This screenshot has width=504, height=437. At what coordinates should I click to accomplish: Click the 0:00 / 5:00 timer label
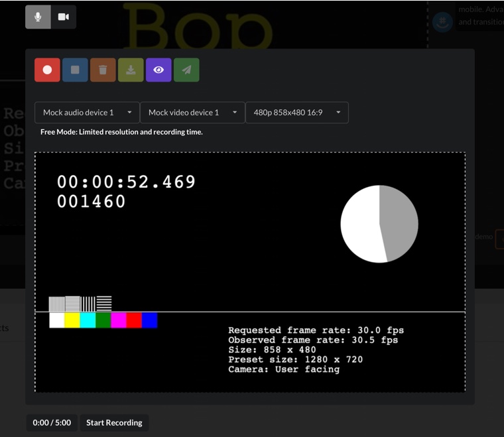(x=52, y=422)
